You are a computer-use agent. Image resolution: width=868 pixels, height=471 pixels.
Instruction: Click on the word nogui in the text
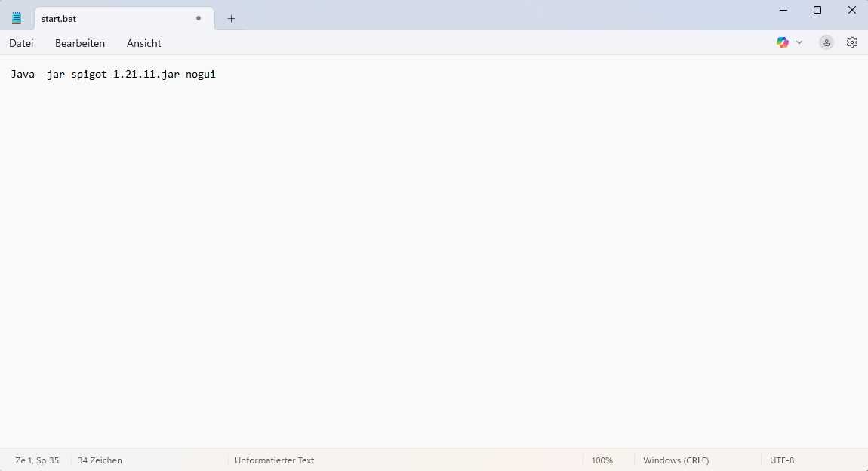[x=201, y=74]
